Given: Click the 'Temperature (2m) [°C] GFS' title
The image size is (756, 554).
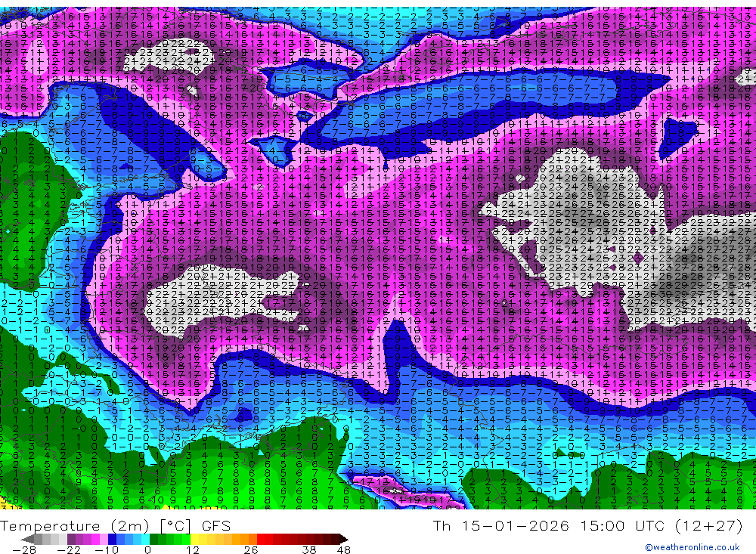Looking at the screenshot, I should point(115,525).
